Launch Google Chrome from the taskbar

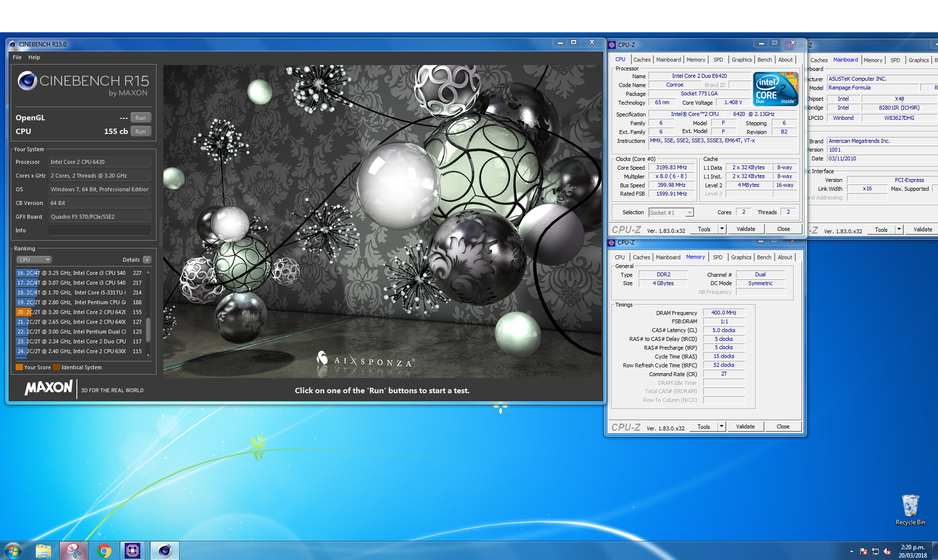pos(104,551)
